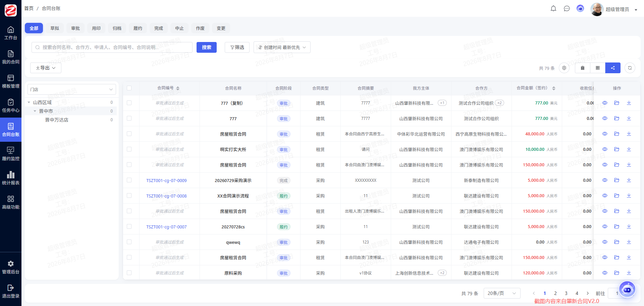Screen dimensions: 644x306
Task: Select the 20260729采购演示 row checkbox
Action: click(x=129, y=180)
